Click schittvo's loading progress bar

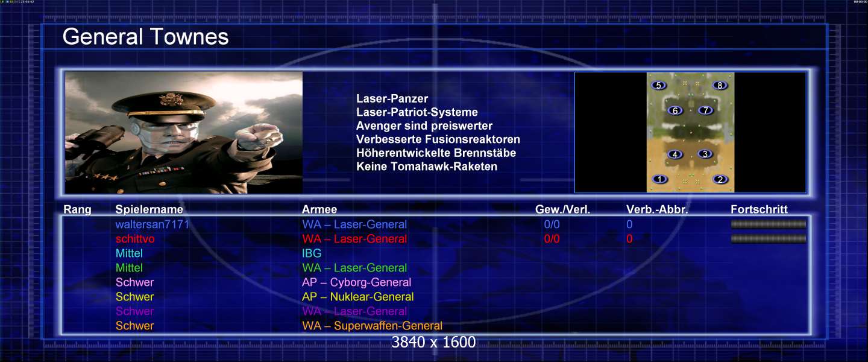click(769, 239)
